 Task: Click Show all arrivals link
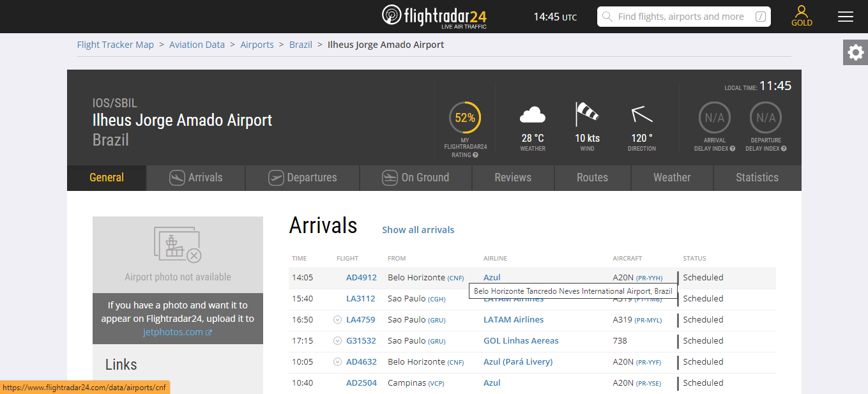coord(418,230)
